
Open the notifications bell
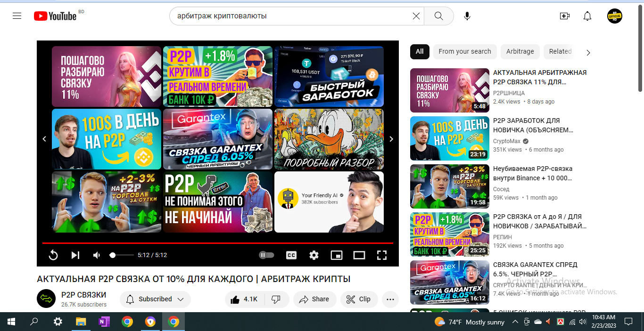587,16
